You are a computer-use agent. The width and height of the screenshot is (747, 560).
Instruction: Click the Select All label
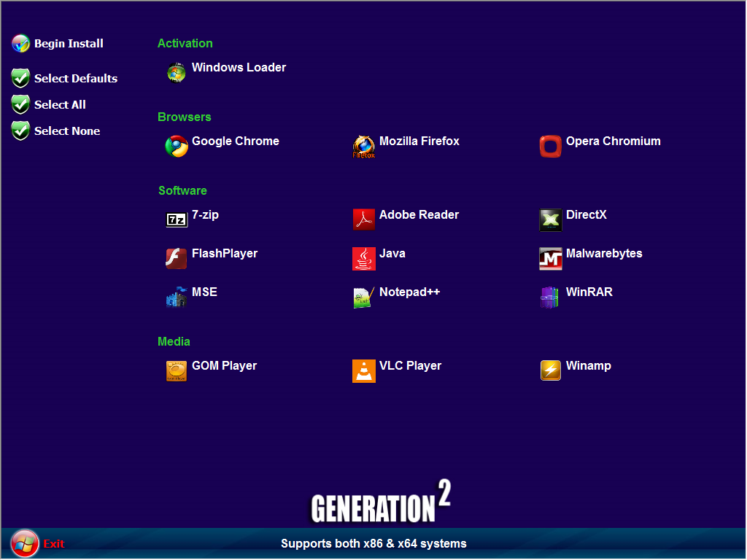click(60, 104)
